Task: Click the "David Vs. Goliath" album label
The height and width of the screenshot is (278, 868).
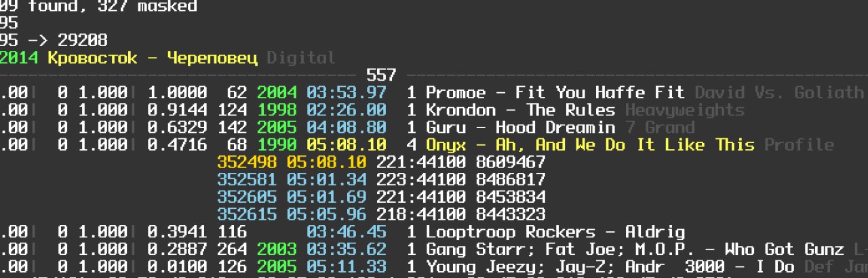Action: pos(779,93)
